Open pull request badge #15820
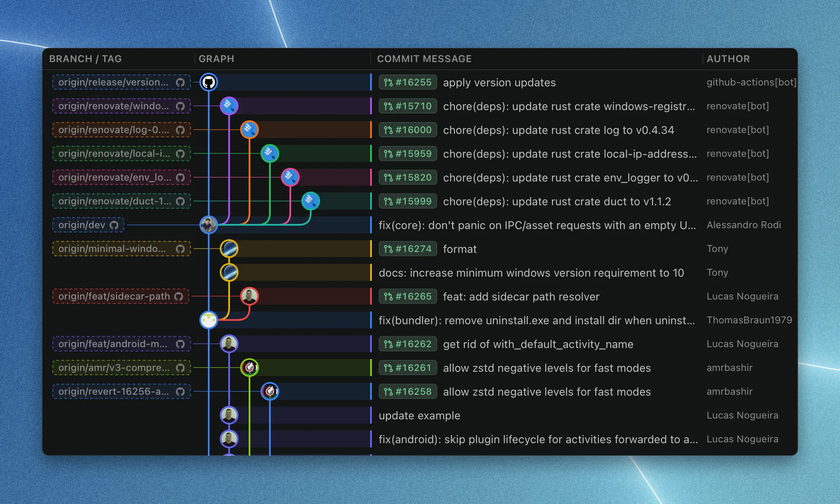Viewport: 840px width, 504px height. pyautogui.click(x=407, y=177)
